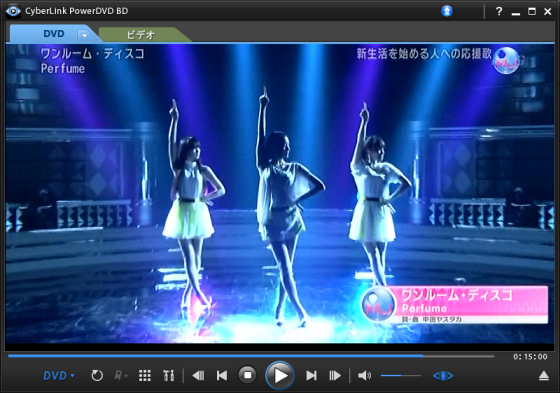Screen dimensions: 560x393
Task: Switch to the ビデオ tab
Action: click(x=141, y=35)
